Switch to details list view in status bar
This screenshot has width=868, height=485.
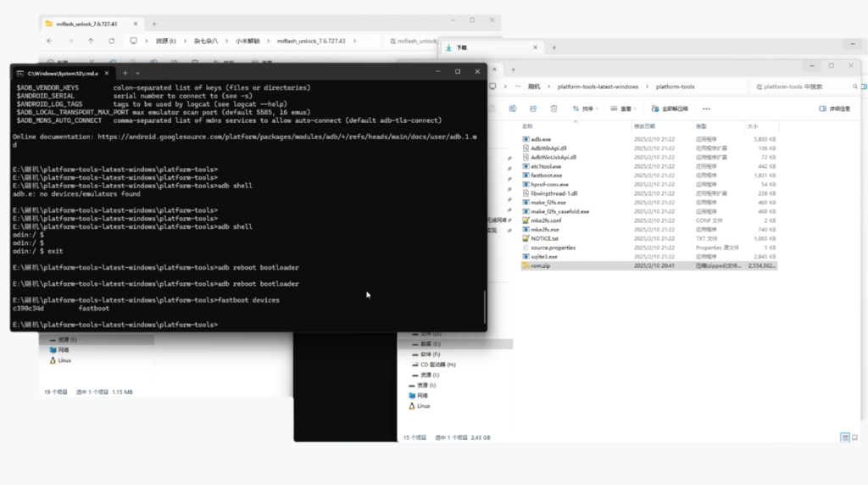(x=845, y=437)
